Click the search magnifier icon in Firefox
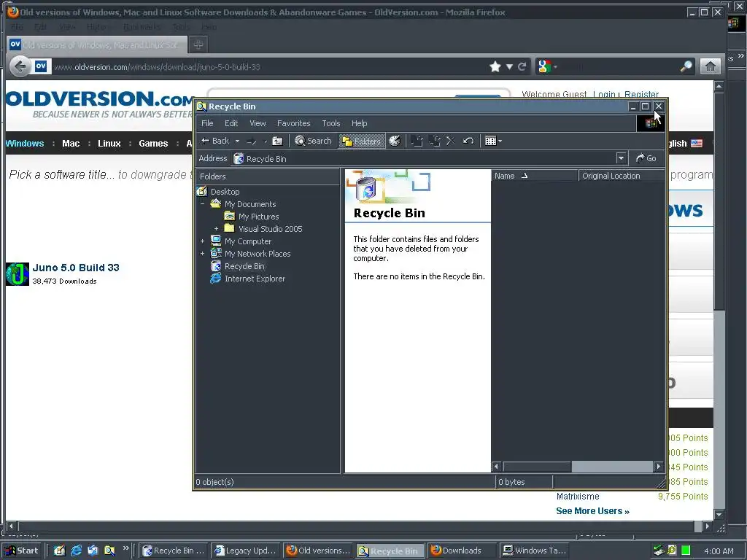This screenshot has height=560, width=747. (686, 66)
